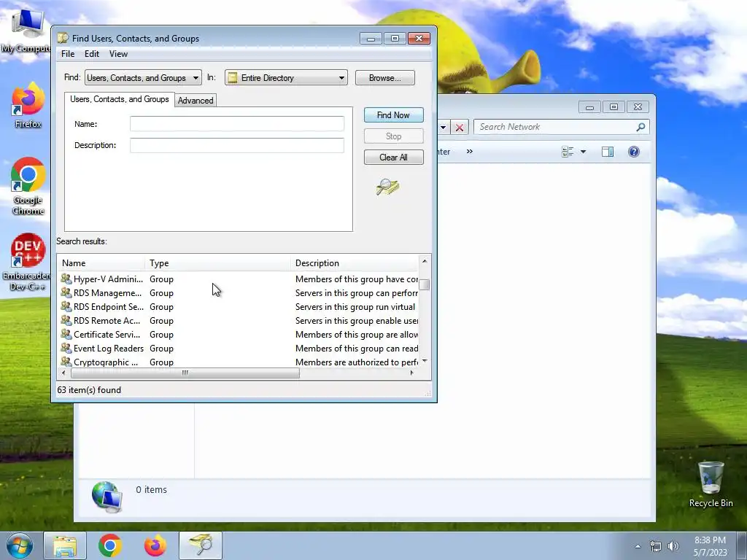Click the search magnifier icon in Network window
747x560 pixels.
[640, 127]
